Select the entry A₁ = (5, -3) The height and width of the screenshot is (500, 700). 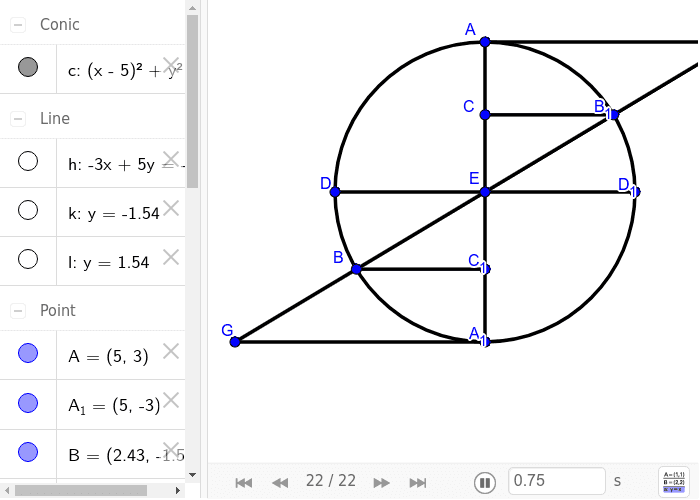tap(114, 406)
